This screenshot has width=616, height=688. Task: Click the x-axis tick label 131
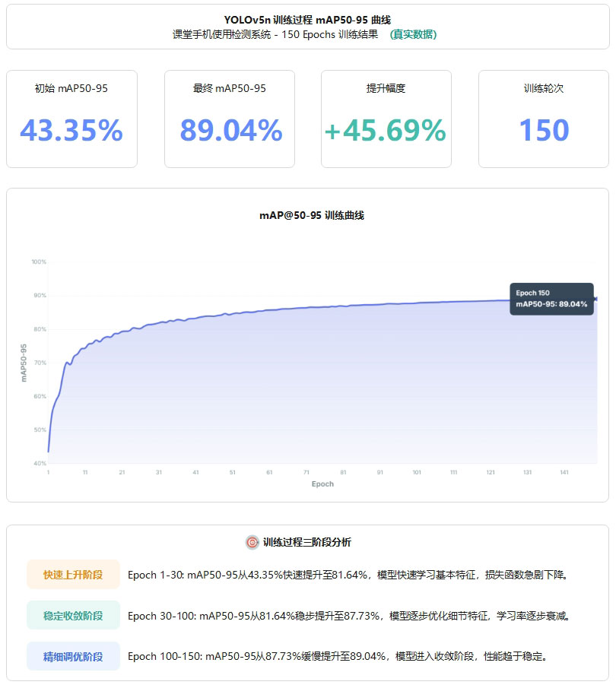(528, 473)
